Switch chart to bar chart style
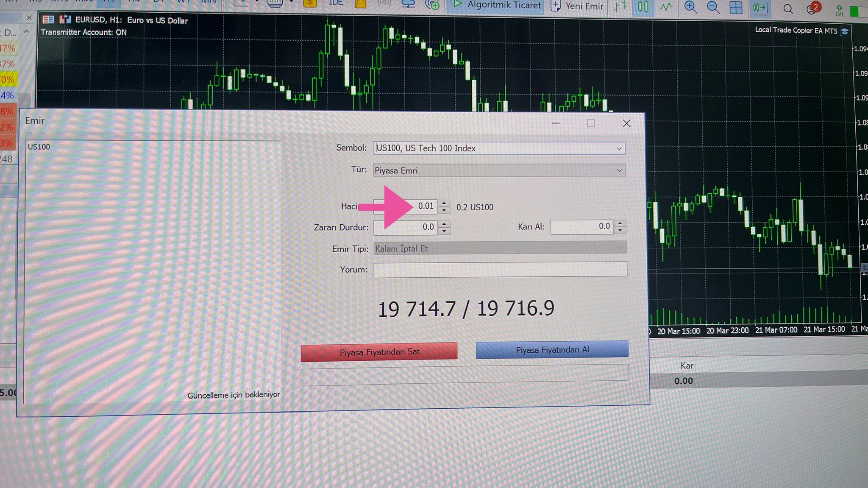The height and width of the screenshot is (488, 868). coord(620,7)
